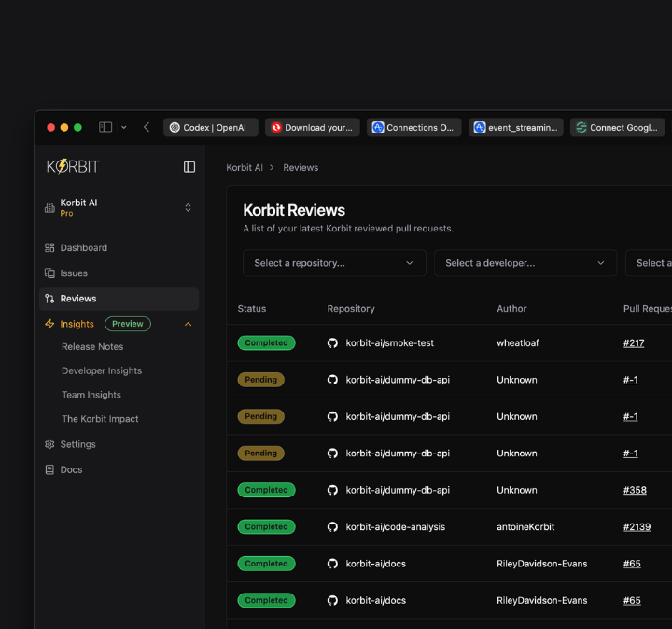This screenshot has height=629, width=672.
Task: Click the Connect Googl... tab favicon
Action: point(581,127)
